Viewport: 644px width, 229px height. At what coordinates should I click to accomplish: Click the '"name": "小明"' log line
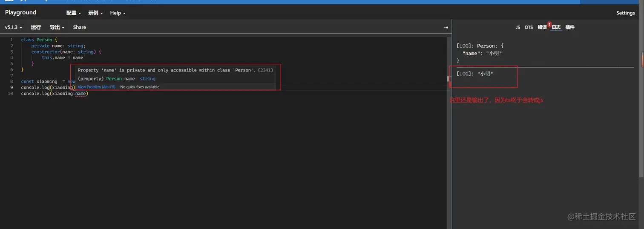(482, 53)
